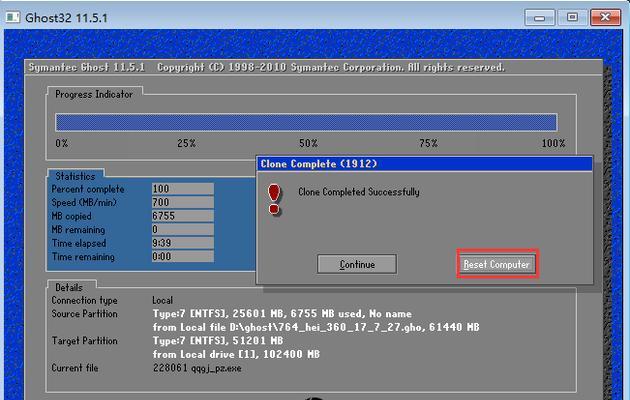Click the current file name qqgj_pz.exe
This screenshot has width=630, height=400.
click(216, 368)
